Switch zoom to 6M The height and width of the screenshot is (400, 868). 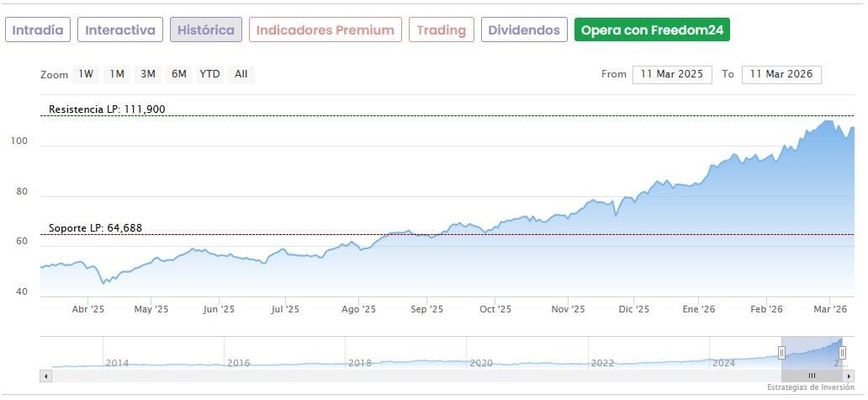(179, 74)
